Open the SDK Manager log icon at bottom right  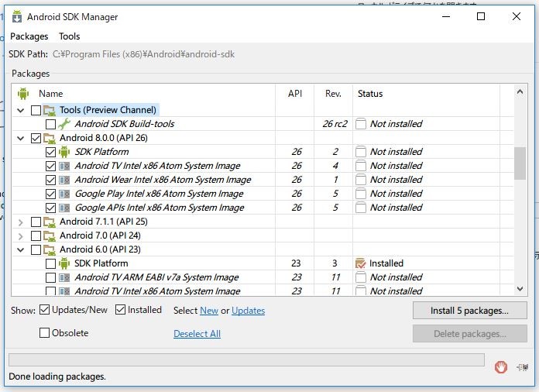[x=522, y=367]
